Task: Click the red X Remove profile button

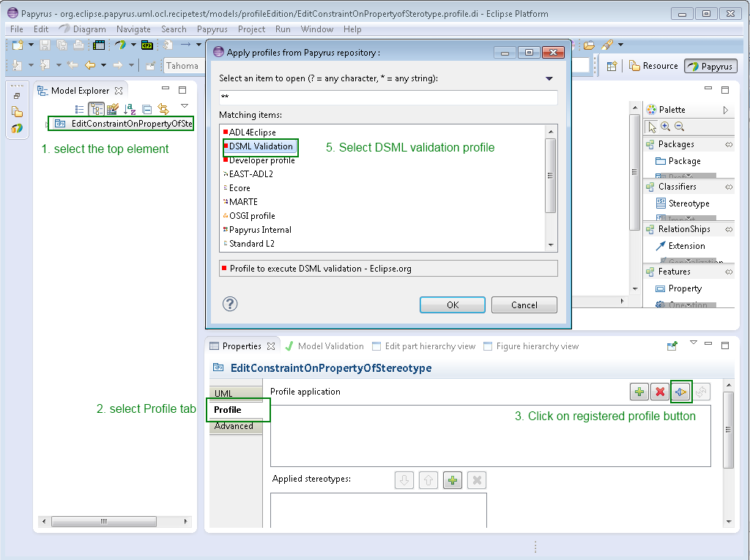Action: (660, 392)
